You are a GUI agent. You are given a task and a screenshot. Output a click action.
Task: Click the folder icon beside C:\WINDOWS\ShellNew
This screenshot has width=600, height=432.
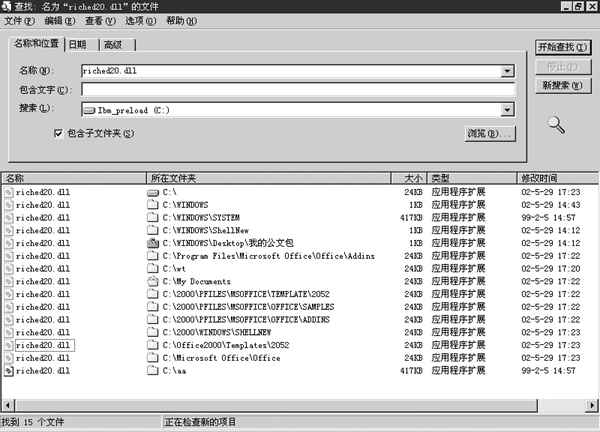point(153,230)
